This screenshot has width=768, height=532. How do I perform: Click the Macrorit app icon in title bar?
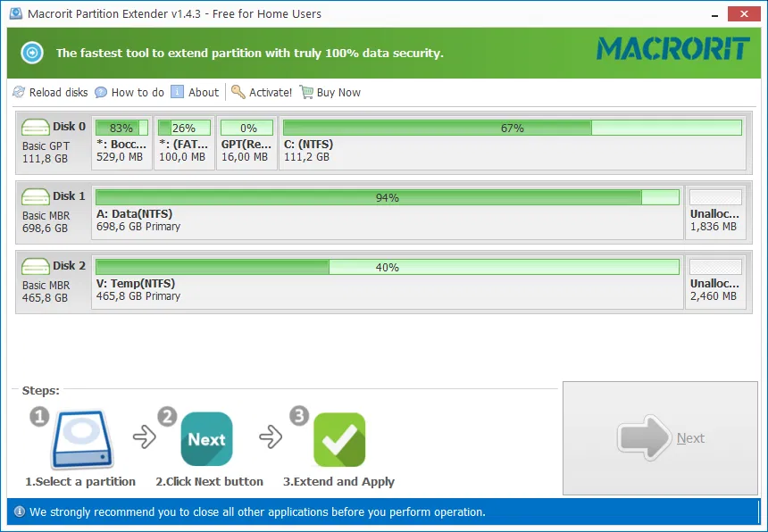pyautogui.click(x=16, y=13)
